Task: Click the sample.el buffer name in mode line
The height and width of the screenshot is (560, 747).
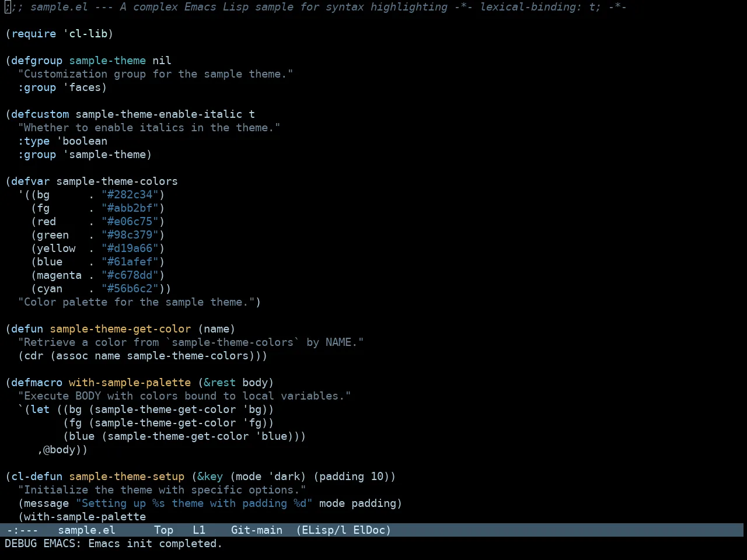Action: pyautogui.click(x=86, y=530)
